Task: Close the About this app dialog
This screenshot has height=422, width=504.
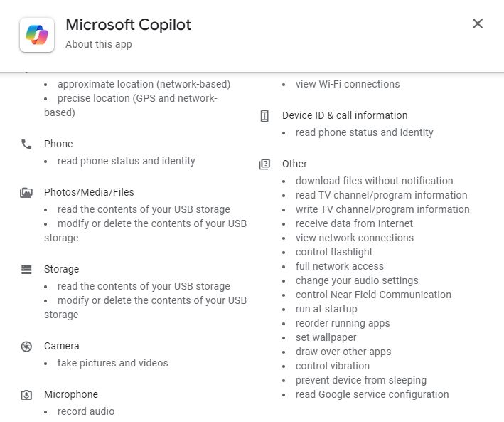Action: click(x=478, y=23)
